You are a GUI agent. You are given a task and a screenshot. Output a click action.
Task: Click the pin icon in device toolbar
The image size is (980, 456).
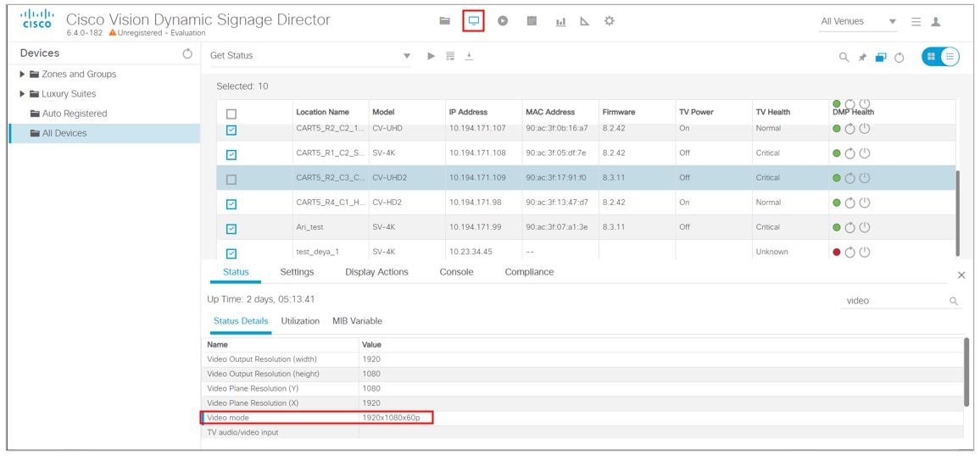tap(862, 58)
